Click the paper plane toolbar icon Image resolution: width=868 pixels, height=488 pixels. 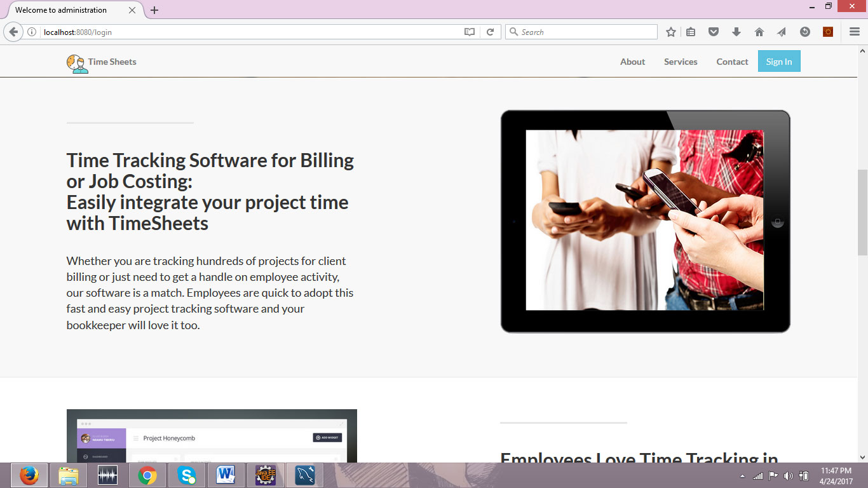782,32
